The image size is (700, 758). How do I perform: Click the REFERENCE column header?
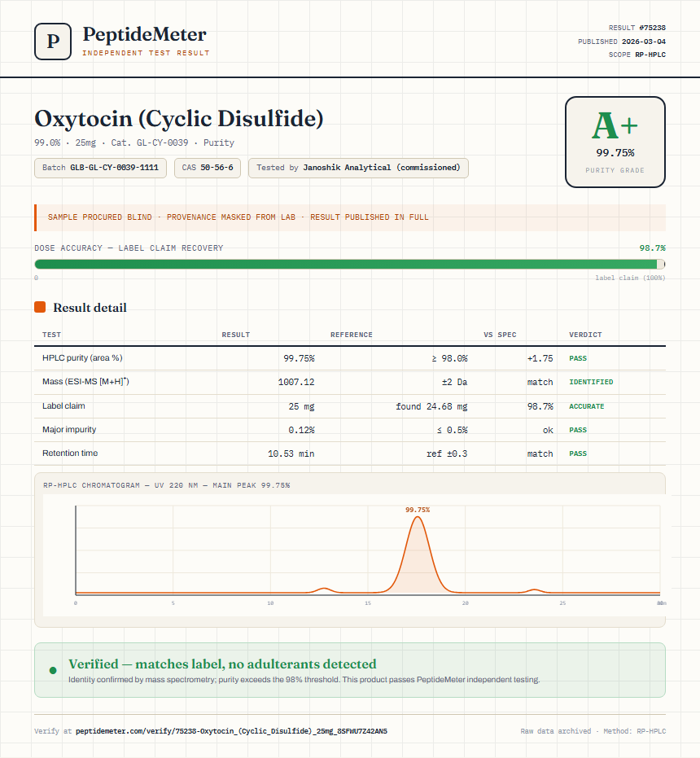click(x=352, y=335)
